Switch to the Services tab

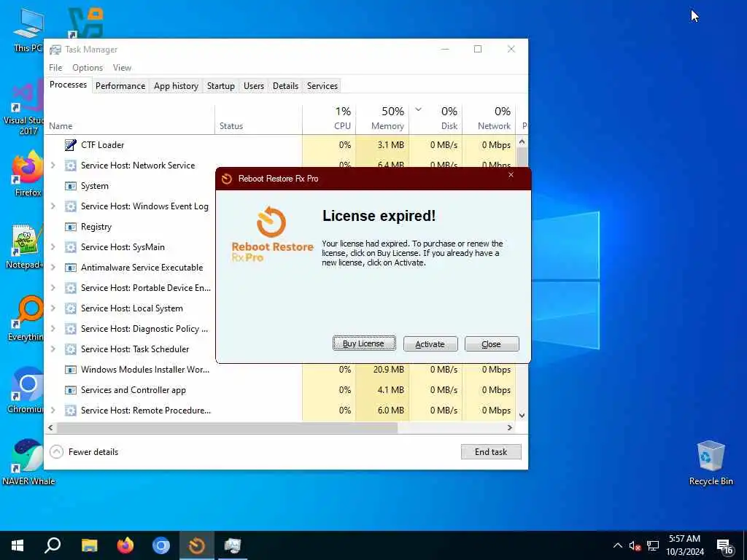322,86
